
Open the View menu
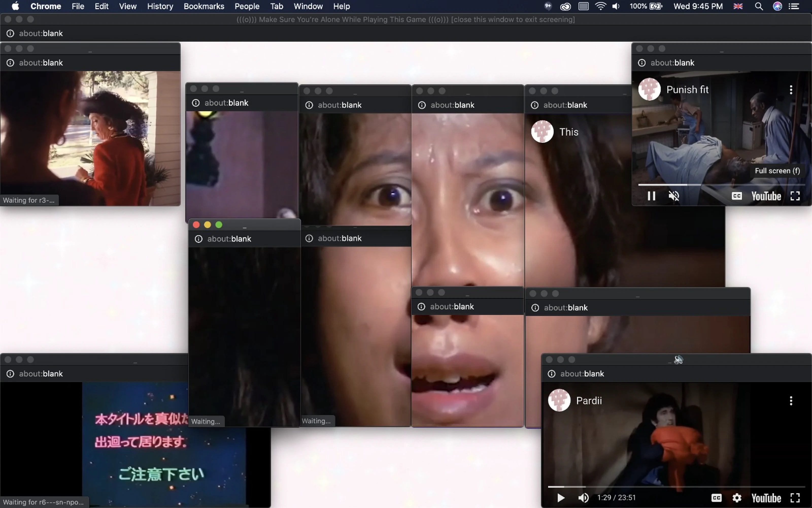[128, 6]
